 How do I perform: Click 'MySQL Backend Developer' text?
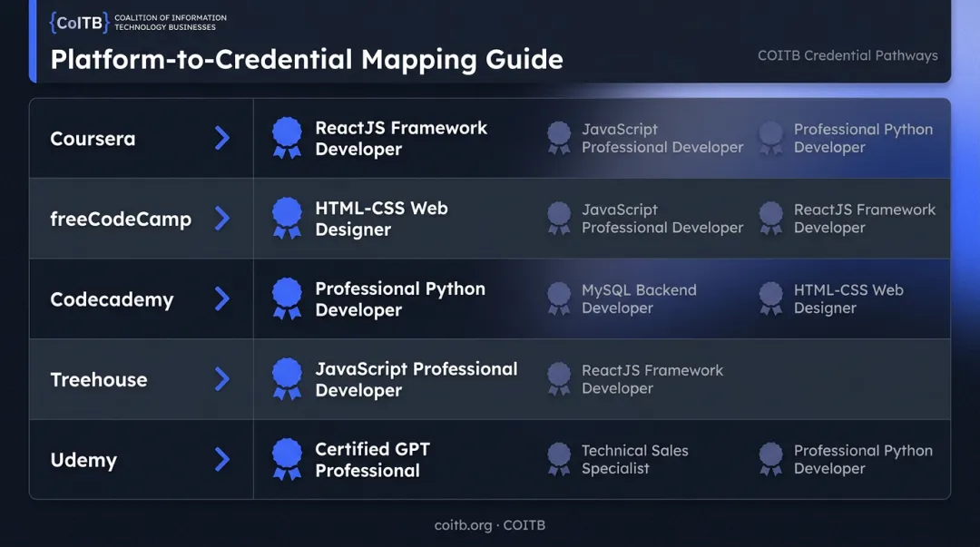click(639, 298)
